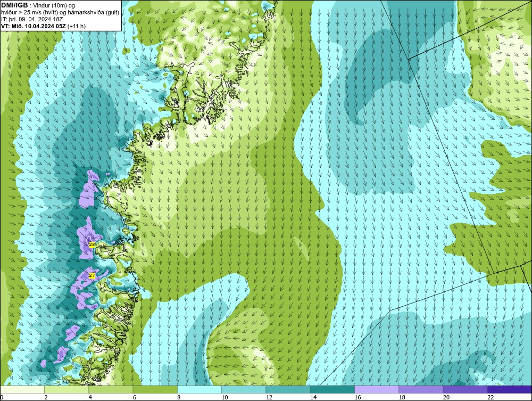Click the 12–14 m/s teal swatch

coord(288,389)
